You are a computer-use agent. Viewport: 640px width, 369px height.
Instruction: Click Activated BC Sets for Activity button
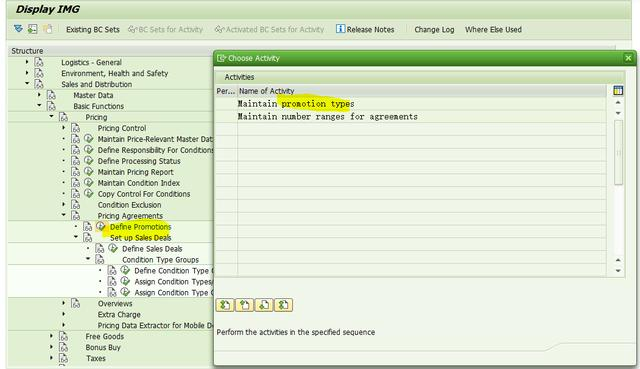click(x=269, y=29)
